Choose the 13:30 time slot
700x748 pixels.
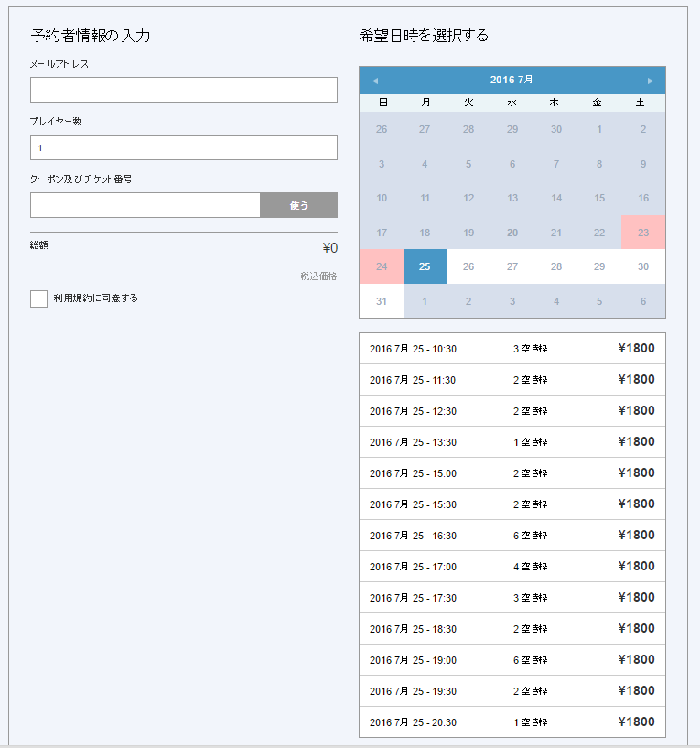coord(512,441)
